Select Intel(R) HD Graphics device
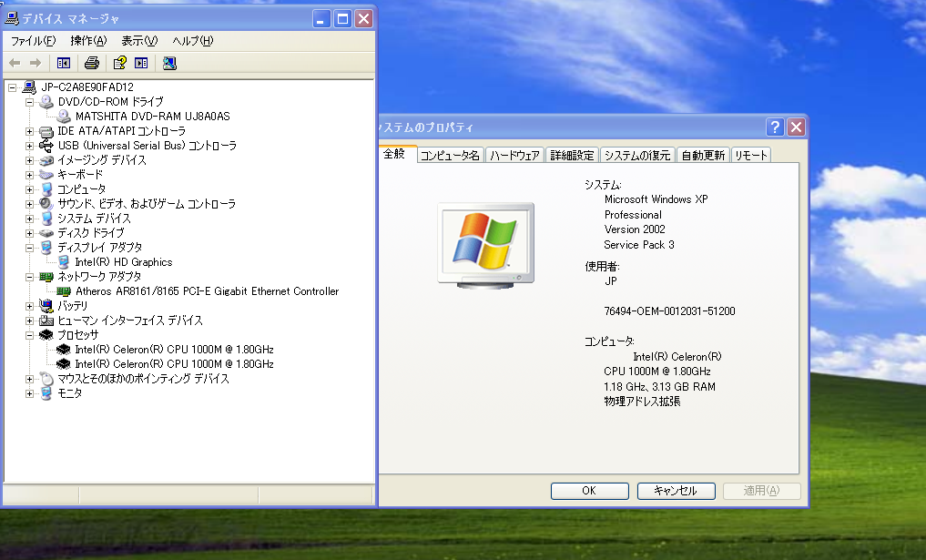The width and height of the screenshot is (926, 560). [x=124, y=262]
